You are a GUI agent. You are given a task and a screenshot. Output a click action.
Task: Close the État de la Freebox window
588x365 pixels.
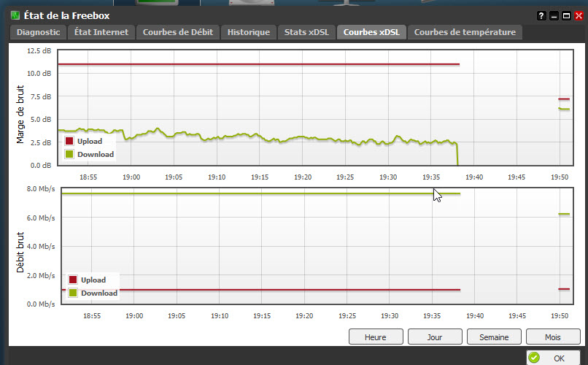pos(577,15)
